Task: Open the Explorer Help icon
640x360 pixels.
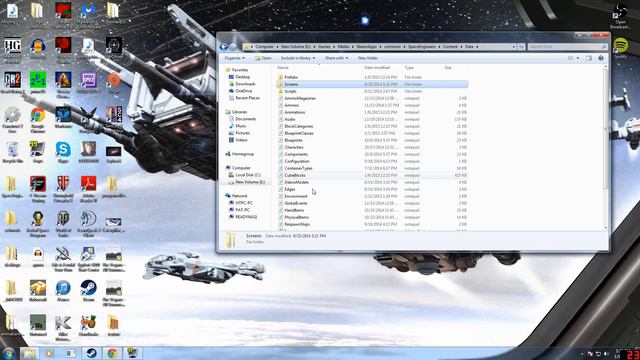Action: pyautogui.click(x=601, y=58)
